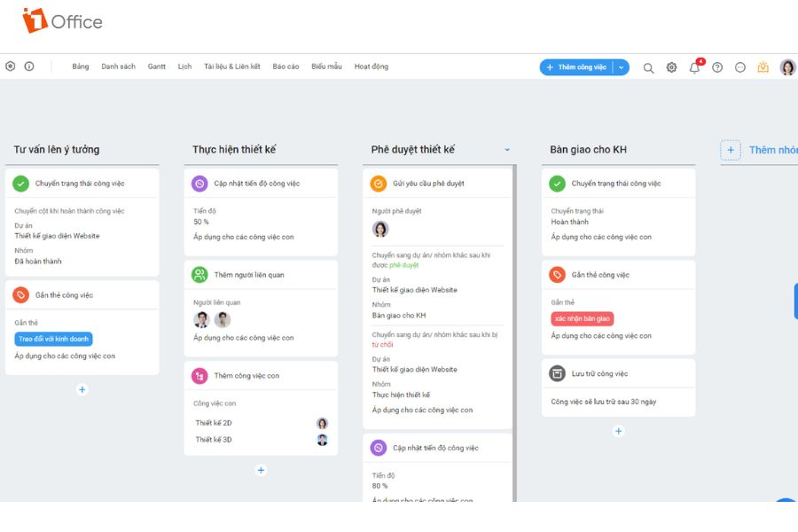This screenshot has width=798, height=532.
Task: Click the orange tag icon in Bàn giao cho KH
Action: pos(558,275)
